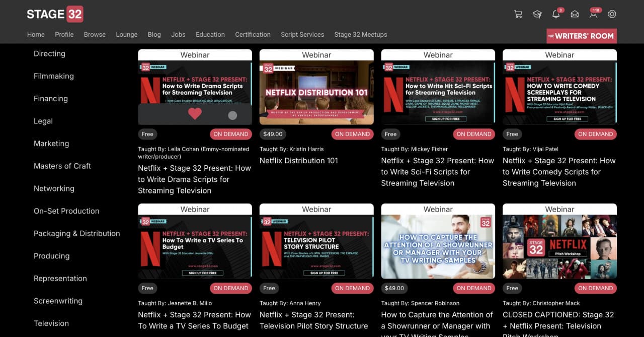The width and height of the screenshot is (644, 337).
Task: Open the Education menu
Action: point(210,34)
